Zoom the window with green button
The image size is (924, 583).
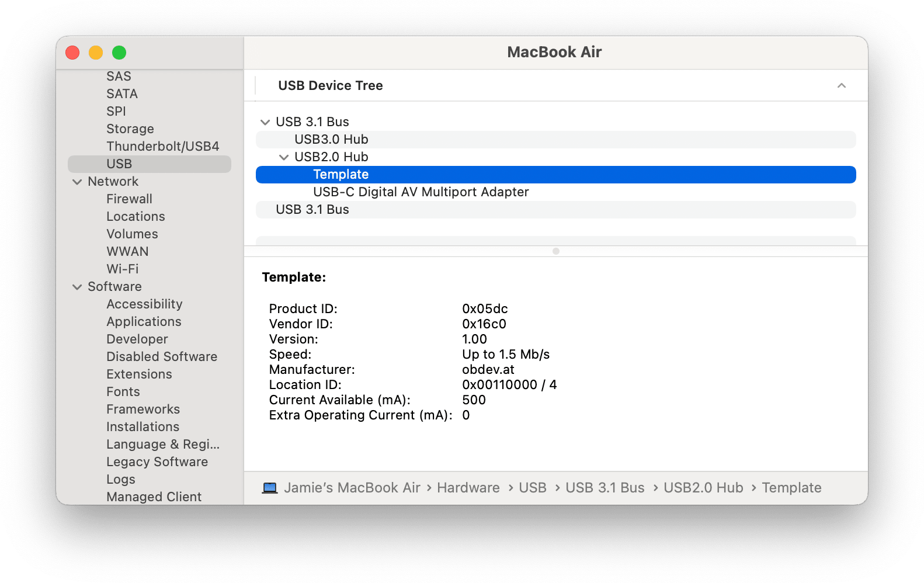119,53
